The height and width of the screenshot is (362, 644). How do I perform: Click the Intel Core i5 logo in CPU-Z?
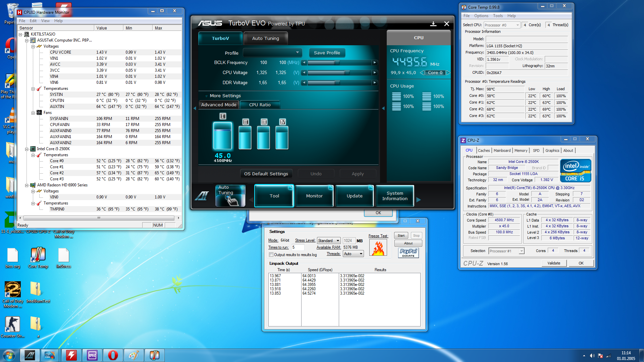[x=576, y=171]
